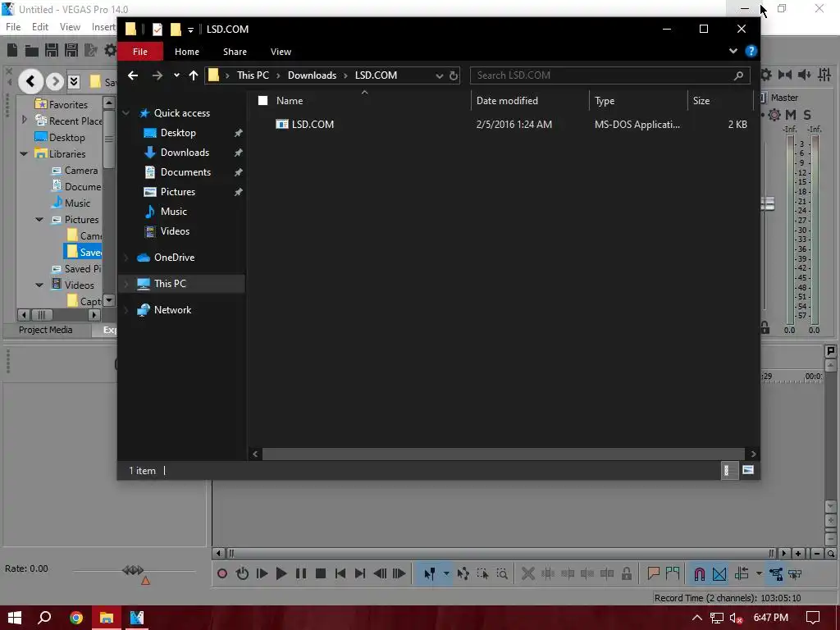Open the File tab in File Explorer
The image size is (840, 630).
pos(139,52)
